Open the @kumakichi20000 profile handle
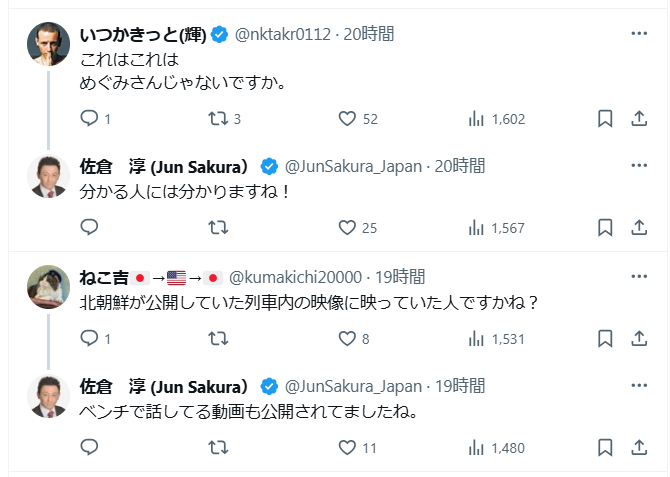670x477 pixels. (x=297, y=276)
